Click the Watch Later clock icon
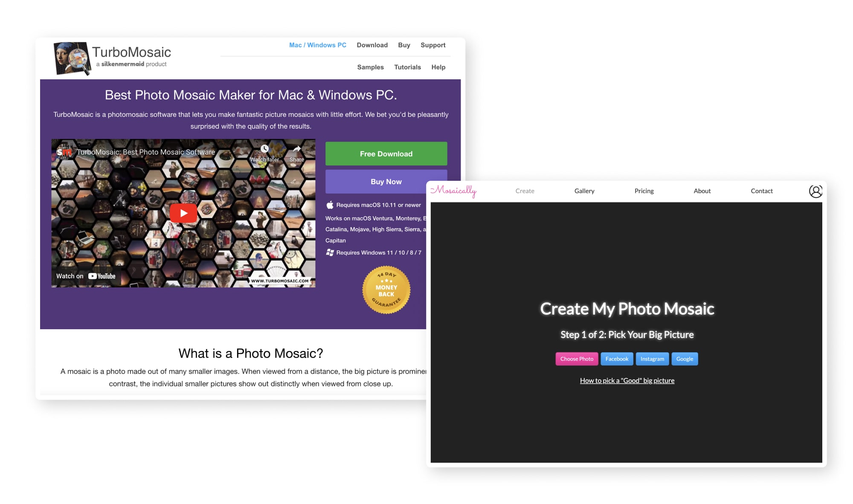The width and height of the screenshot is (853, 504). [x=265, y=150]
